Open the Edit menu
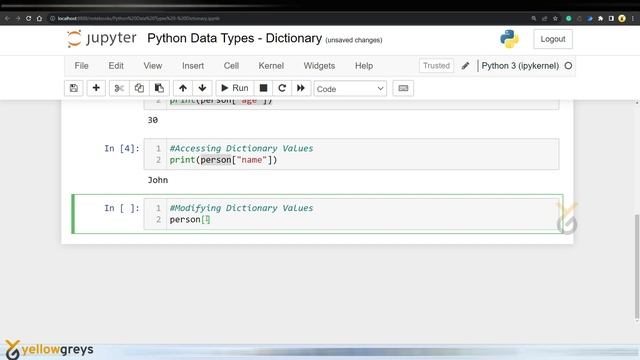The width and height of the screenshot is (640, 360). [x=116, y=66]
